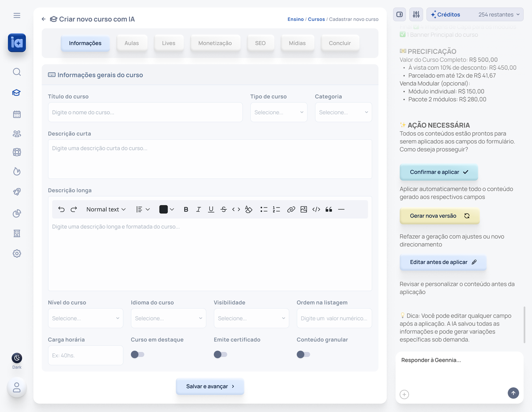Turn on Emite certificado toggle
Image resolution: width=532 pixels, height=412 pixels.
(x=220, y=354)
